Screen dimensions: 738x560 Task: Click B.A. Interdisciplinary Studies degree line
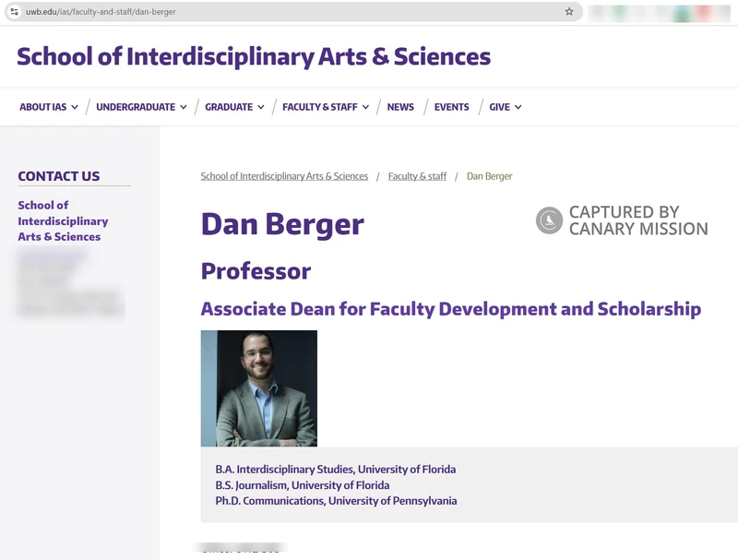[x=336, y=470]
